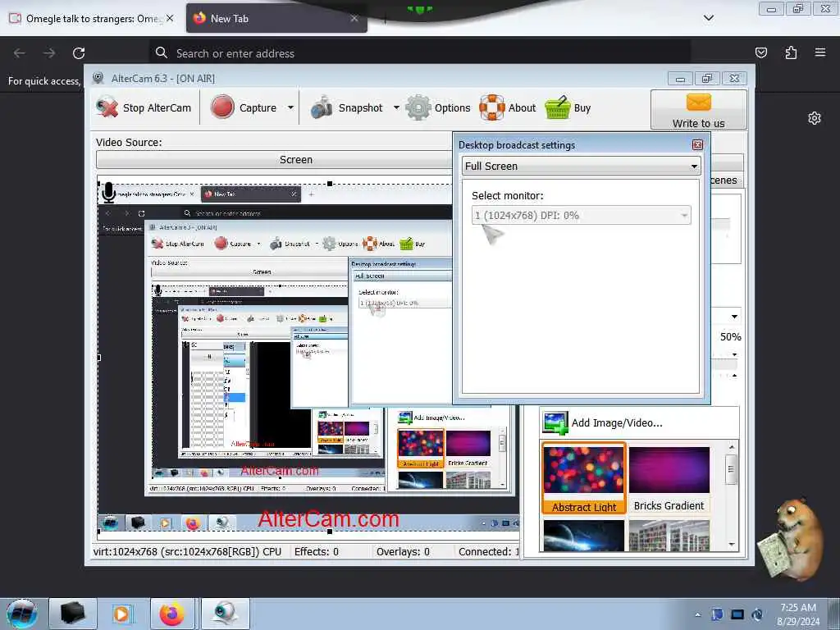Click the backgrounds list scrollbar thumb
840x630 pixels.
pos(731,469)
